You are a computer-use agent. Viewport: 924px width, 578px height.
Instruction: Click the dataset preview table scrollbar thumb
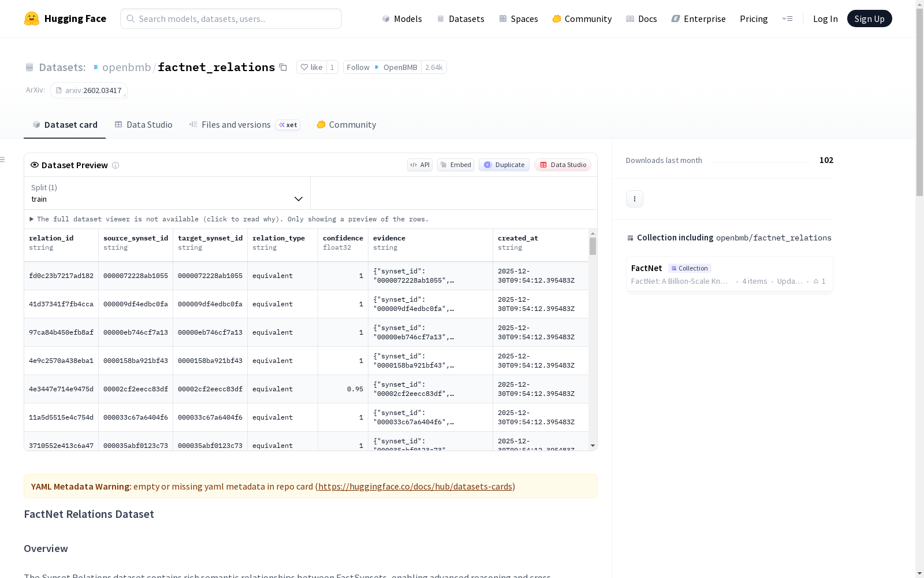(593, 246)
